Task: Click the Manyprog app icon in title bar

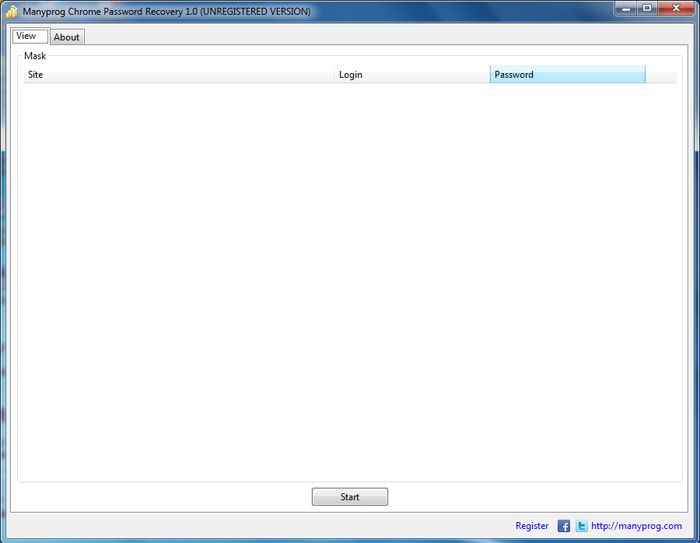Action: tap(12, 12)
